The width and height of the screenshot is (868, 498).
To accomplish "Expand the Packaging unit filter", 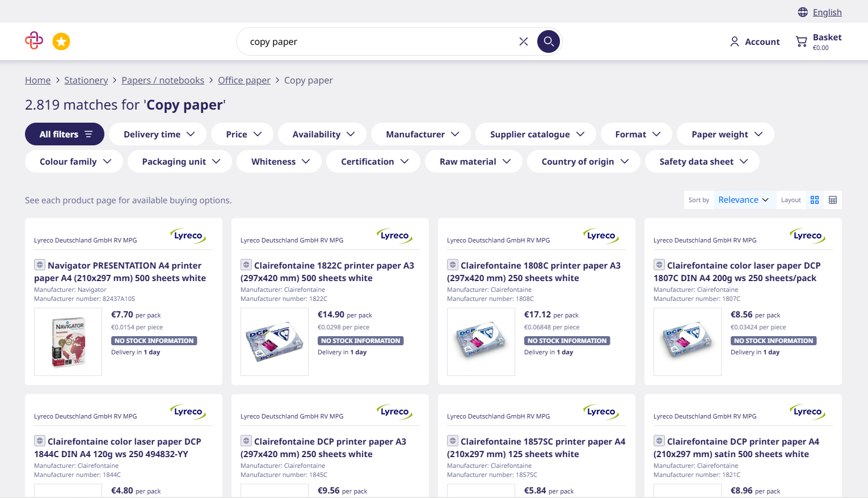I will pos(180,161).
